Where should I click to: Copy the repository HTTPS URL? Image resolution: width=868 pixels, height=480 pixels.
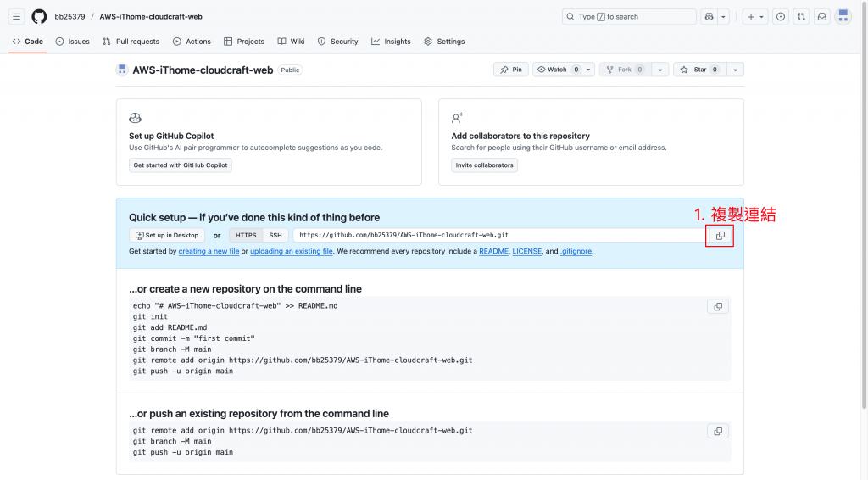pos(720,236)
